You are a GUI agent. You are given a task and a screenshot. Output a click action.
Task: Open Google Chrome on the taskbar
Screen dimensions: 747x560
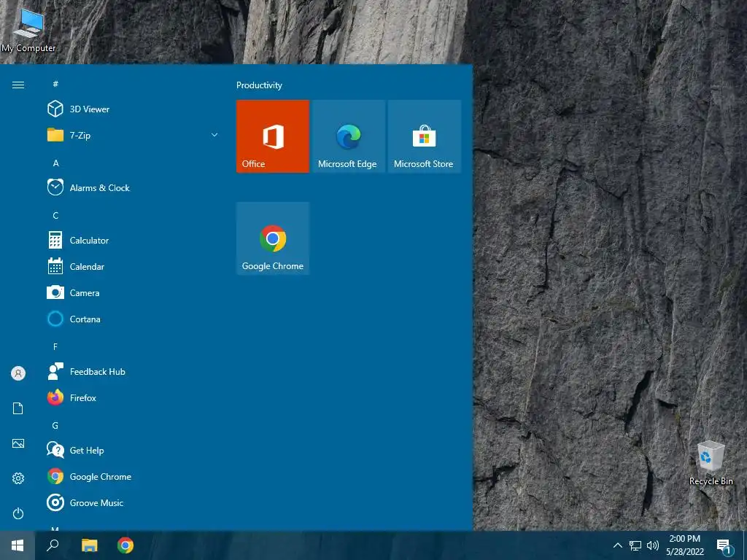[x=125, y=545]
